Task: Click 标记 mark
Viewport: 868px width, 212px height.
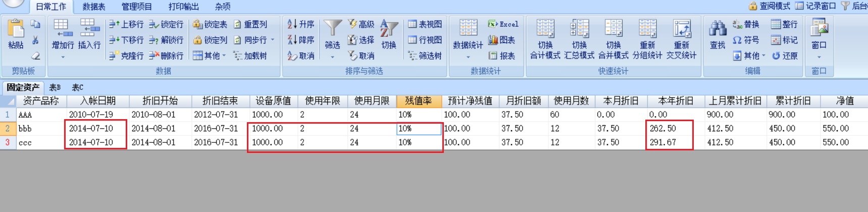Action: click(784, 40)
